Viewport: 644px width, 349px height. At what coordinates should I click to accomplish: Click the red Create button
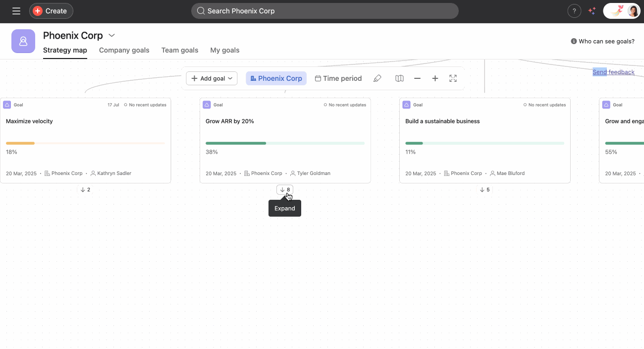(51, 11)
